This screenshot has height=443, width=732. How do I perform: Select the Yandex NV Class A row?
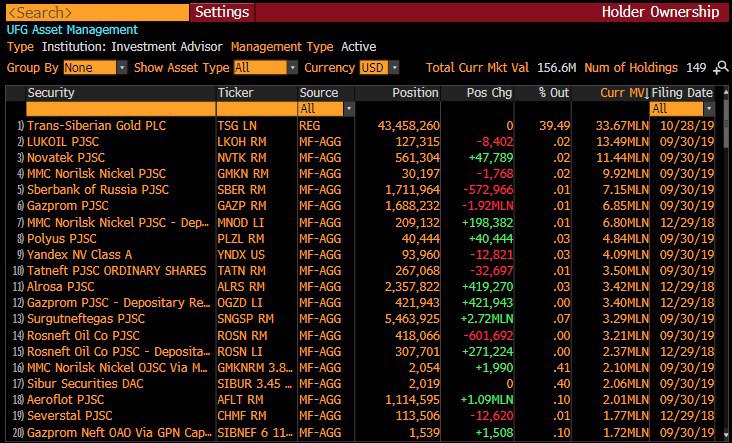(x=366, y=255)
